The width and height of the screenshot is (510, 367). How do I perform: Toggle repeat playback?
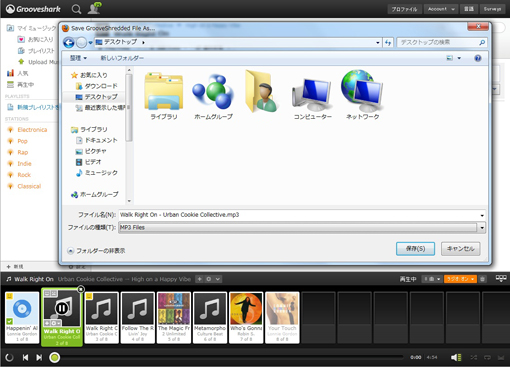pyautogui.click(x=487, y=357)
